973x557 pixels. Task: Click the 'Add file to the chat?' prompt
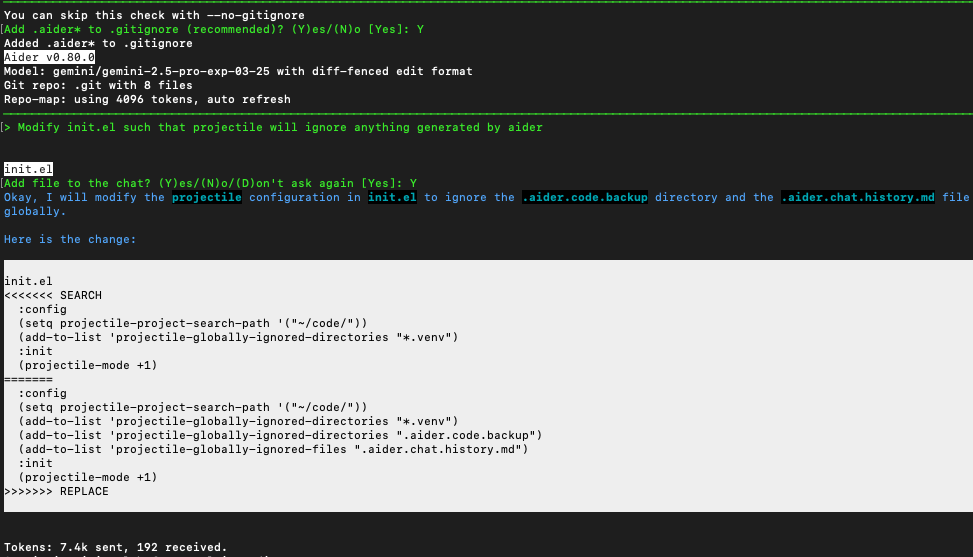(x=210, y=183)
